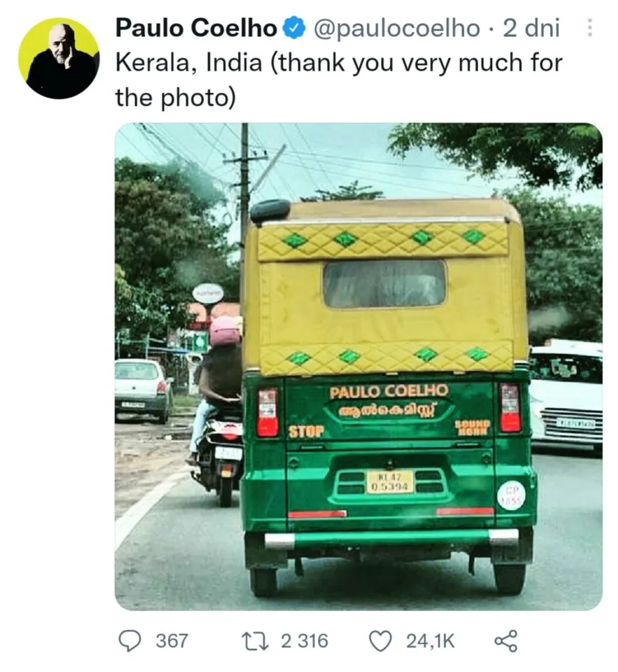This screenshot has width=618, height=672.
Task: Open Paulo Coelho's profile avatar
Action: click(x=59, y=58)
